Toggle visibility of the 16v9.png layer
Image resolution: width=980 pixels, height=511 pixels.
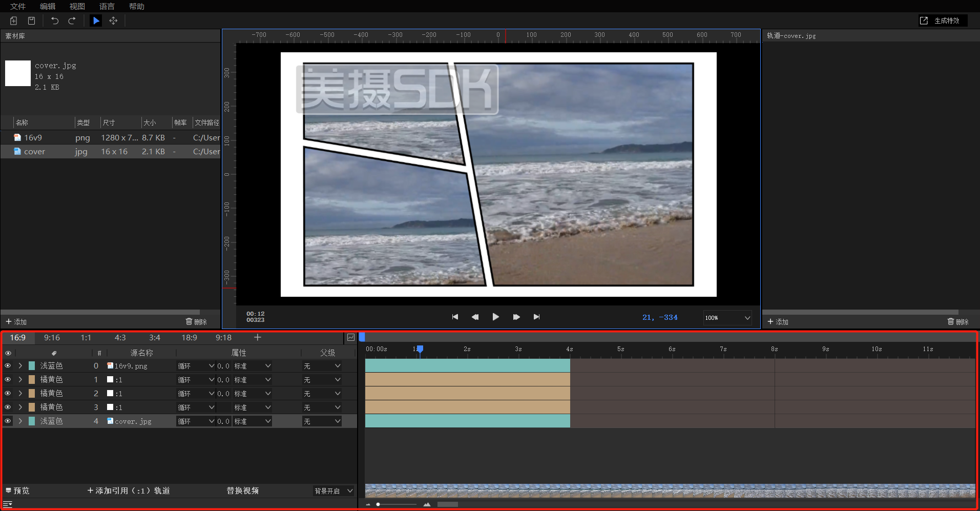tap(8, 365)
